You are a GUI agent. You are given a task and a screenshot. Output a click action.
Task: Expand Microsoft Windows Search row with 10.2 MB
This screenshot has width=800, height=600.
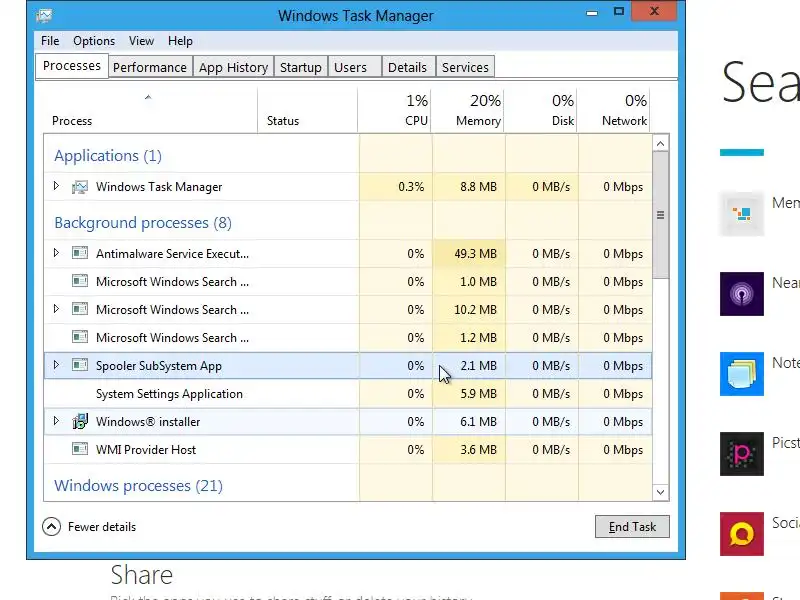coord(56,309)
